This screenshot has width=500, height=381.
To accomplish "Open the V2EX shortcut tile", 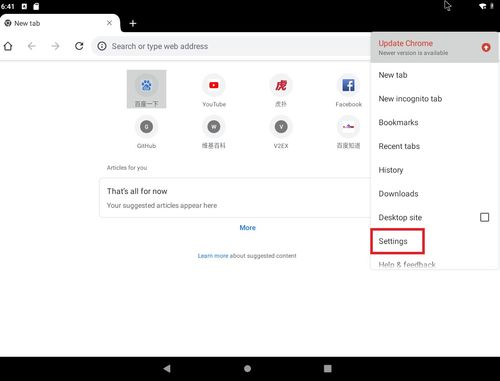I will (281, 132).
